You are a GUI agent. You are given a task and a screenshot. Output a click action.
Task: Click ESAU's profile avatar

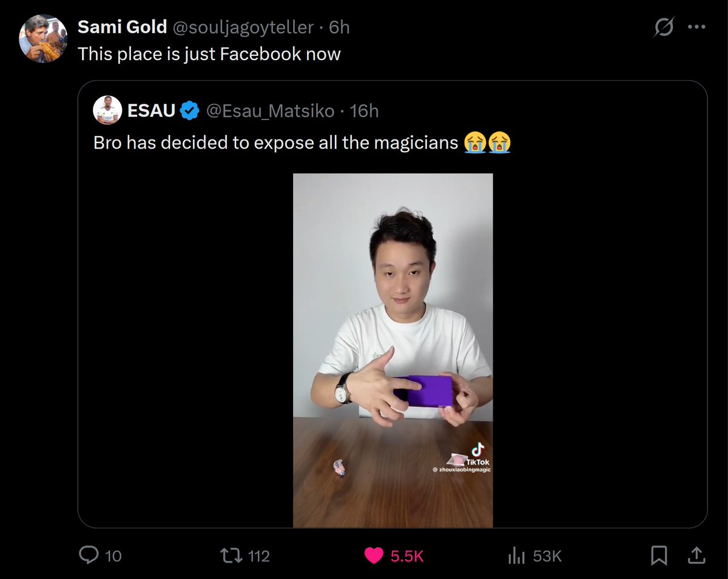click(x=107, y=110)
